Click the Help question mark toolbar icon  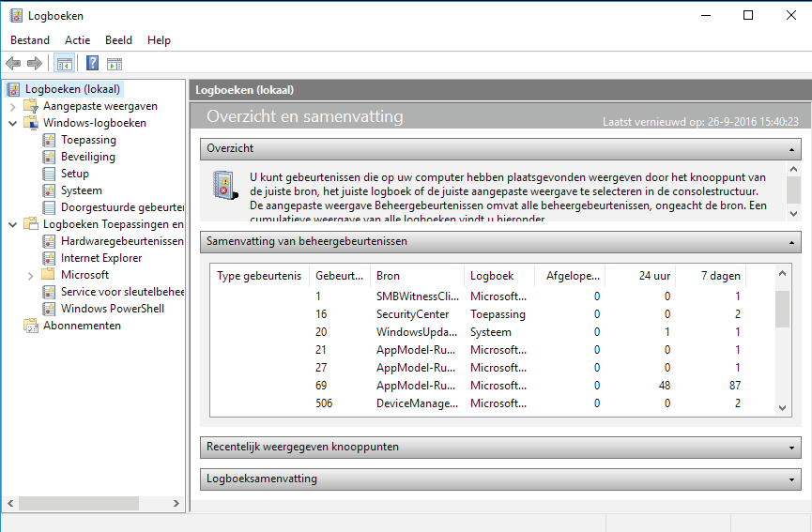pos(92,64)
